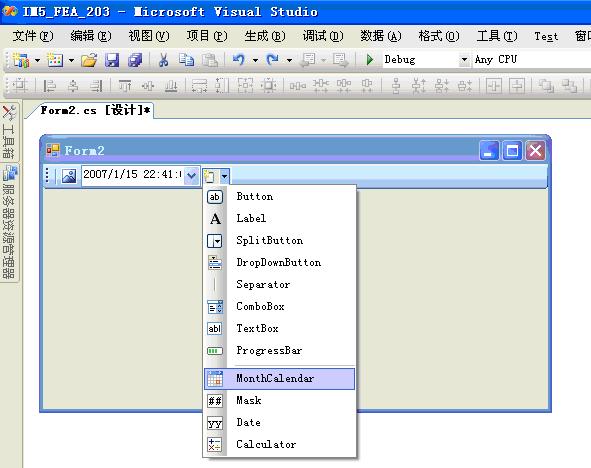Click the Save icon in the toolbar
This screenshot has height=468, width=591.
point(112,60)
